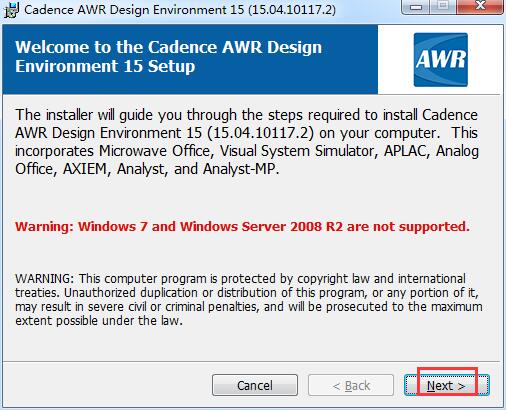This screenshot has width=506, height=410.
Task: Click the Analyst-MP text in description
Action: click(x=240, y=169)
